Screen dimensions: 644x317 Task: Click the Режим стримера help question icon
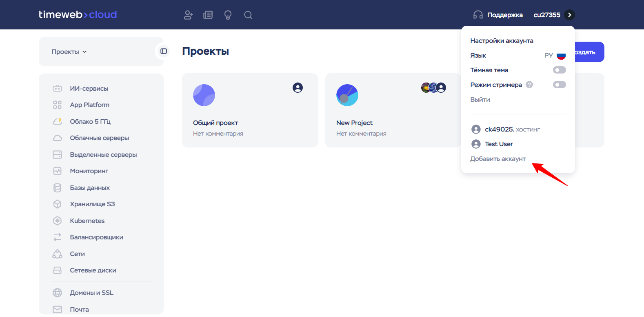pos(529,85)
